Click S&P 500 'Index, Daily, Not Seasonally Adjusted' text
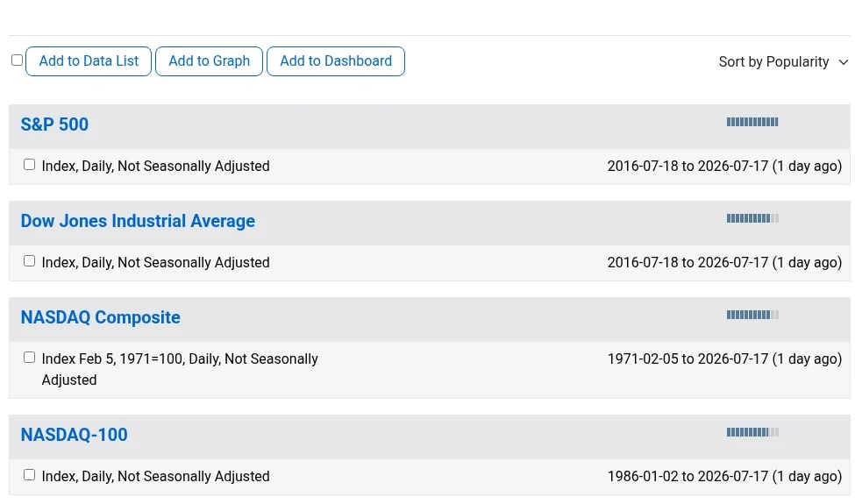Screen dimensions: 855x504 tap(155, 167)
